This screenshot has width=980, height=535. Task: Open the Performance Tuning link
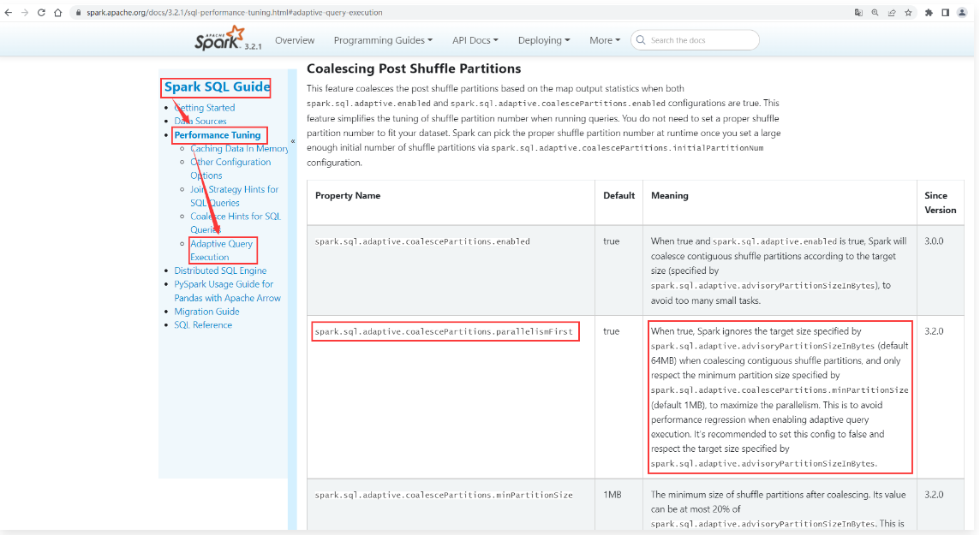point(218,135)
